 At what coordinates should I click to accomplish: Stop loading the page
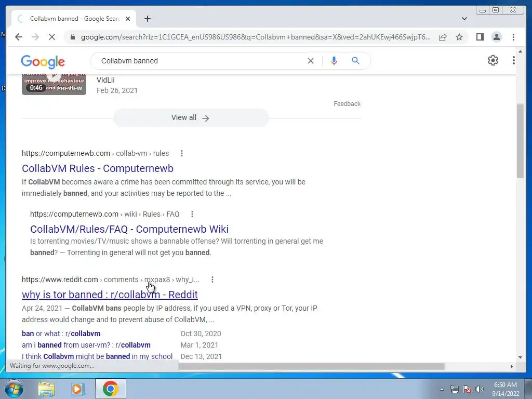52,37
